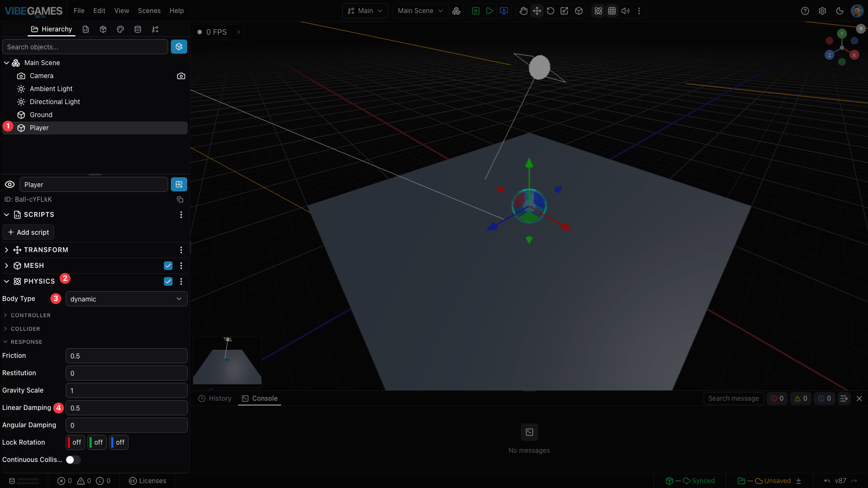Open the Help menu
Screen dimensions: 868x488
point(177,11)
